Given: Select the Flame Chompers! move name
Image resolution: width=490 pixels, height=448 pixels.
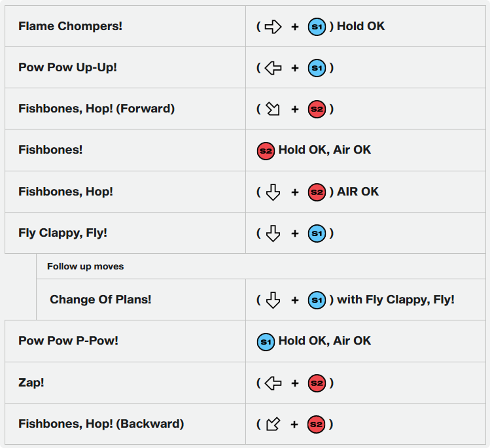Looking at the screenshot, I should (70, 26).
